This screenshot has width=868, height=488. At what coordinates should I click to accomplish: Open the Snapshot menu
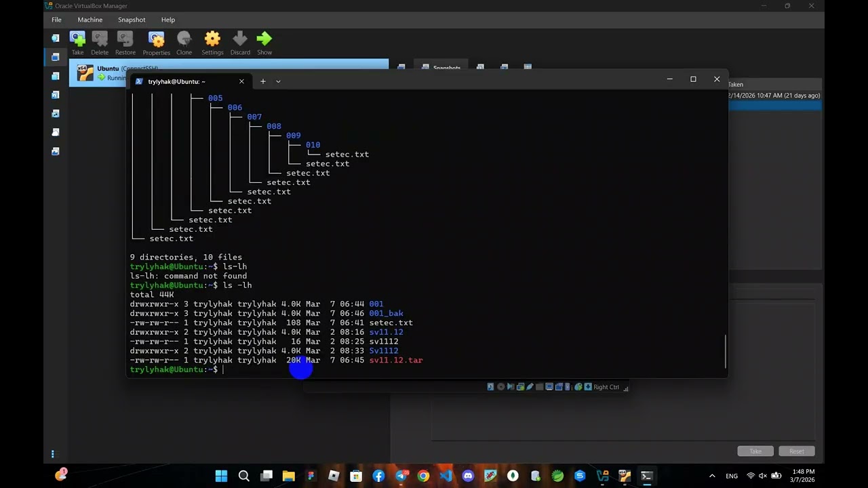[x=132, y=20]
